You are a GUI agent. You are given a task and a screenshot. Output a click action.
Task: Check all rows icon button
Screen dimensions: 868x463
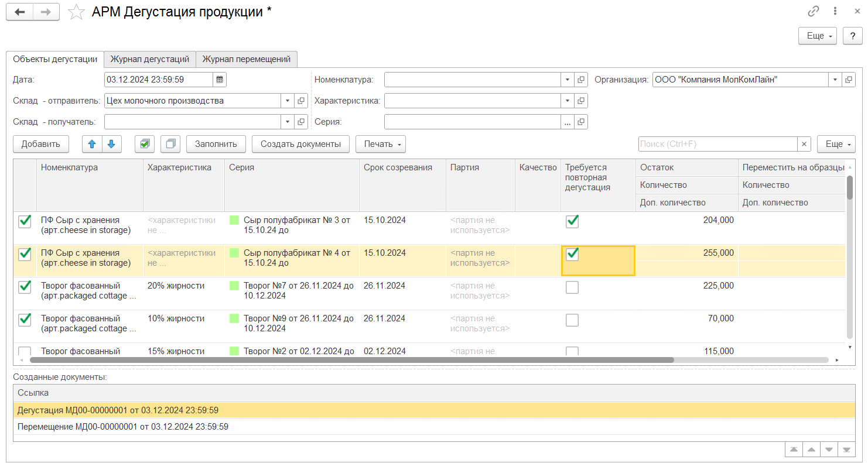coord(145,144)
